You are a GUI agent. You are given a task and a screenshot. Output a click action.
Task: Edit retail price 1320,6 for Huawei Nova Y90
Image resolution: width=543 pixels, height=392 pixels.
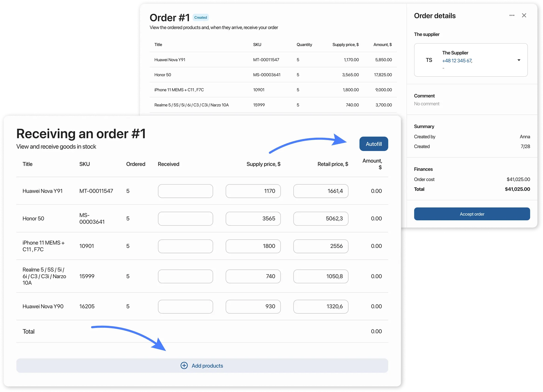[321, 306]
